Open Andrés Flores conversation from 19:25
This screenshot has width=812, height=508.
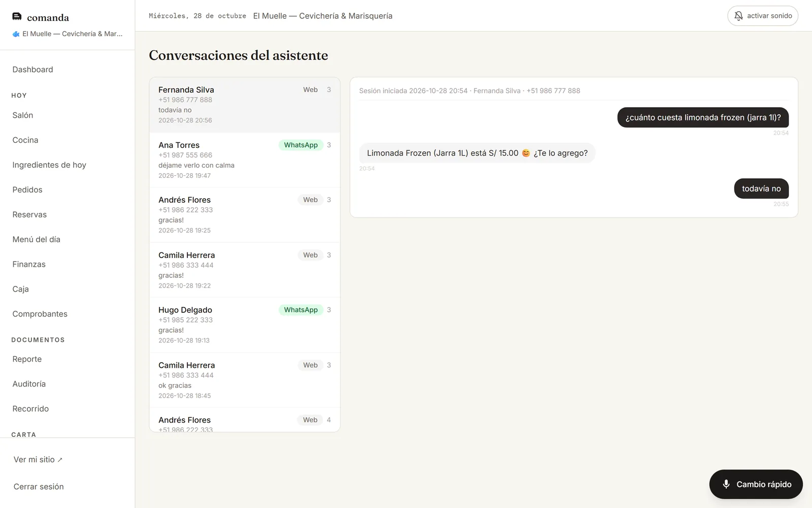coord(245,215)
